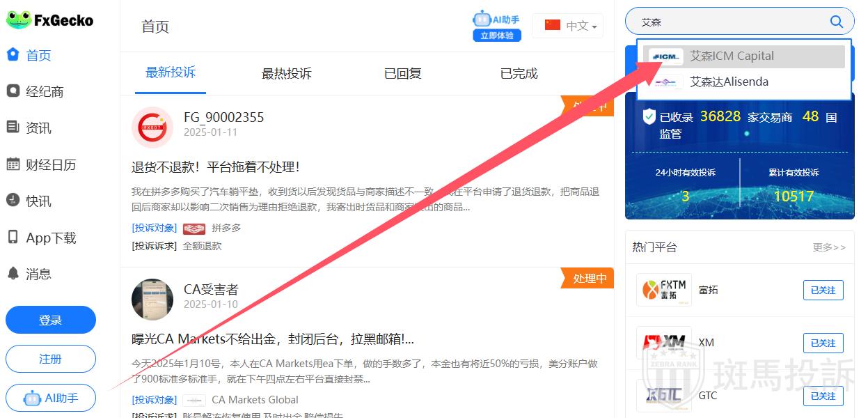Viewport: 868px width, 418px height.
Task: Click the 快讯 clock icon
Action: (x=13, y=201)
